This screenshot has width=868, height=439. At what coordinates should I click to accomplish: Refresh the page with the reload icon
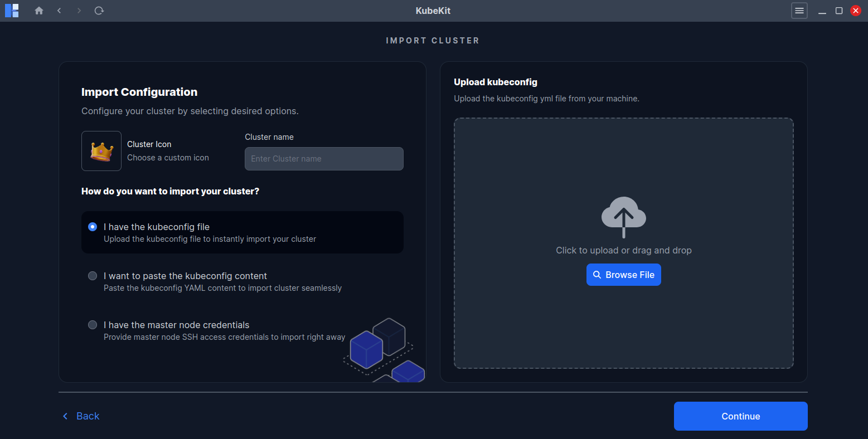click(x=99, y=10)
